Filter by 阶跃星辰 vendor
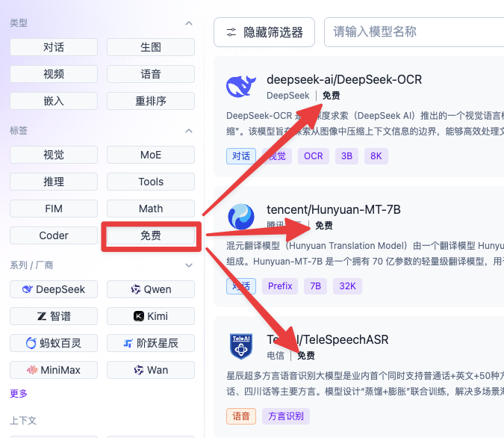Image resolution: width=504 pixels, height=438 pixels. (151, 343)
